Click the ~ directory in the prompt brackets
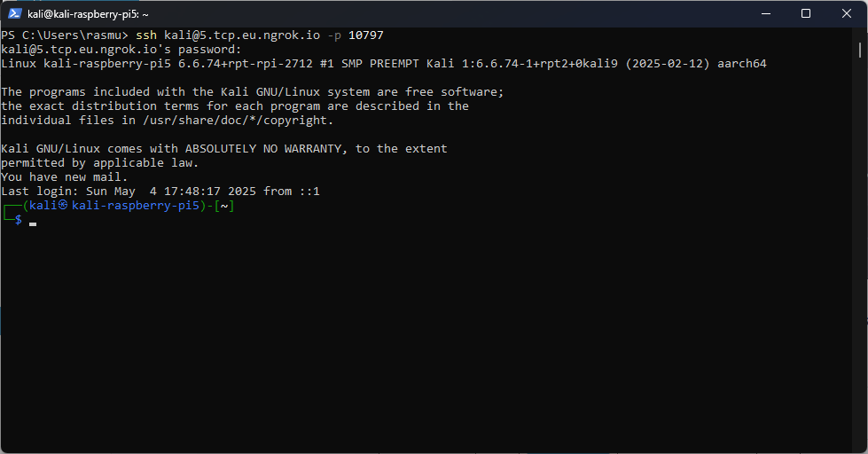 click(x=224, y=206)
